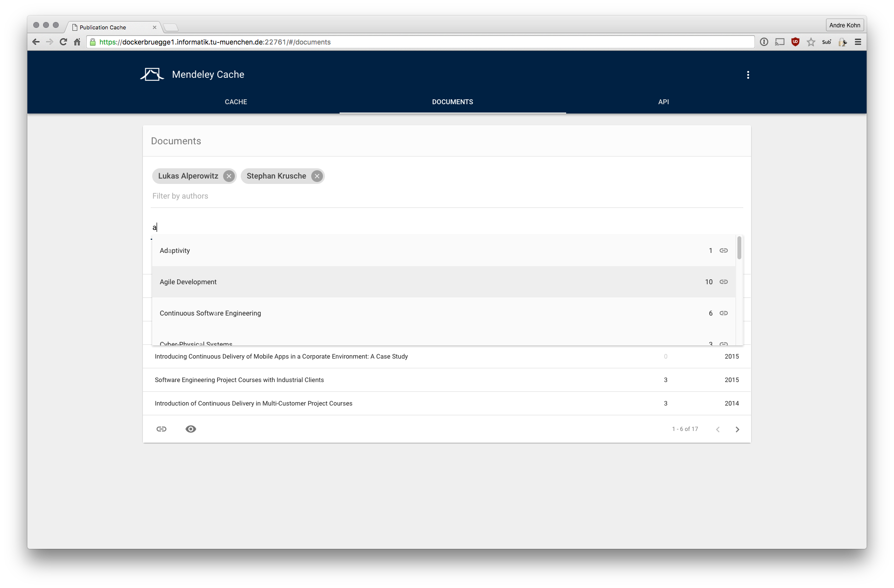The image size is (894, 588).
Task: Click the Documents card heading
Action: [x=176, y=141]
